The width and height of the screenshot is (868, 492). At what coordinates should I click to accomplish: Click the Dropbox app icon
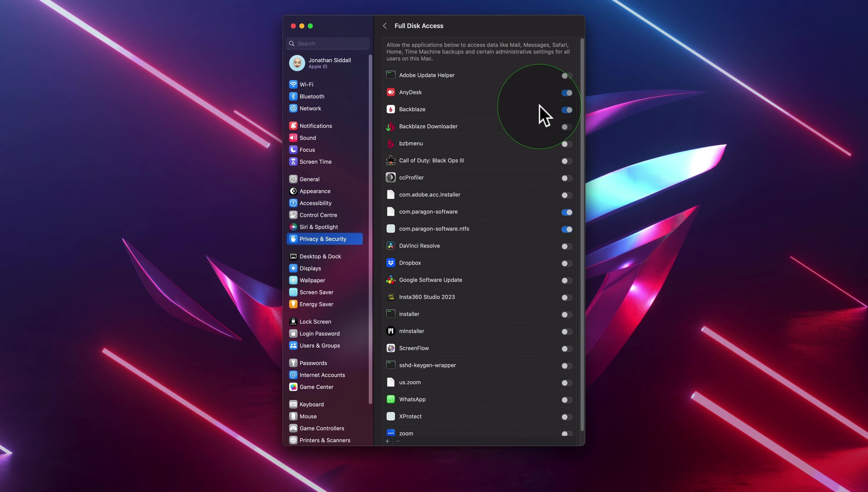[390, 263]
